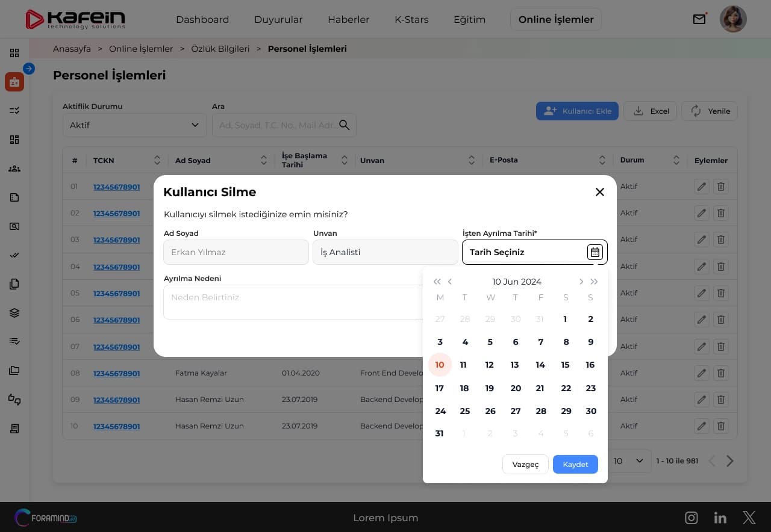Image resolution: width=771 pixels, height=532 pixels.
Task: Click the Kafein logo
Action: [x=75, y=19]
